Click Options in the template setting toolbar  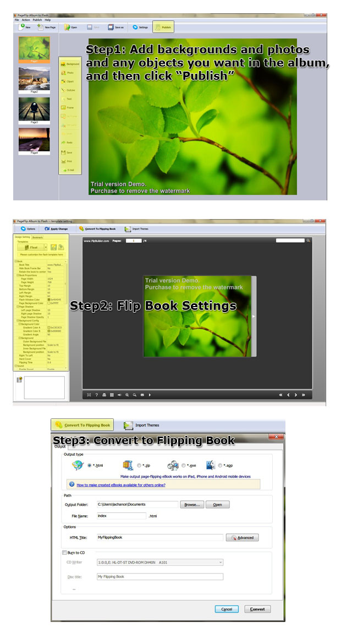[x=28, y=229]
